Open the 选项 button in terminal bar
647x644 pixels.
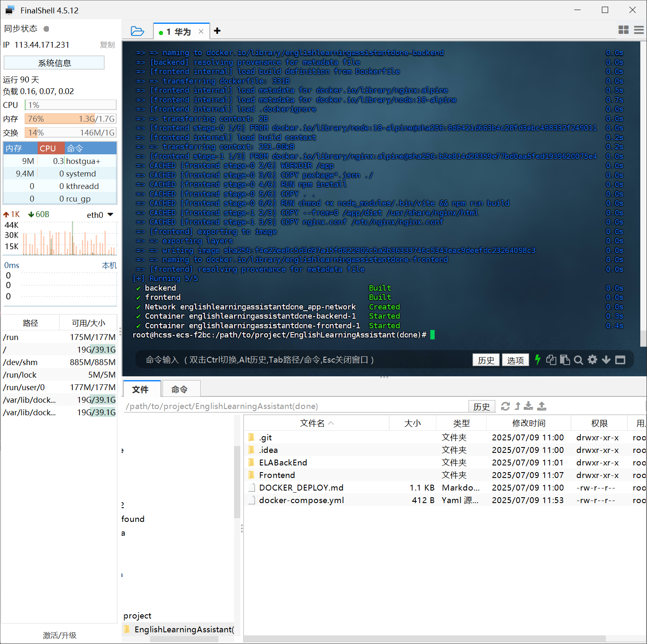click(x=515, y=360)
